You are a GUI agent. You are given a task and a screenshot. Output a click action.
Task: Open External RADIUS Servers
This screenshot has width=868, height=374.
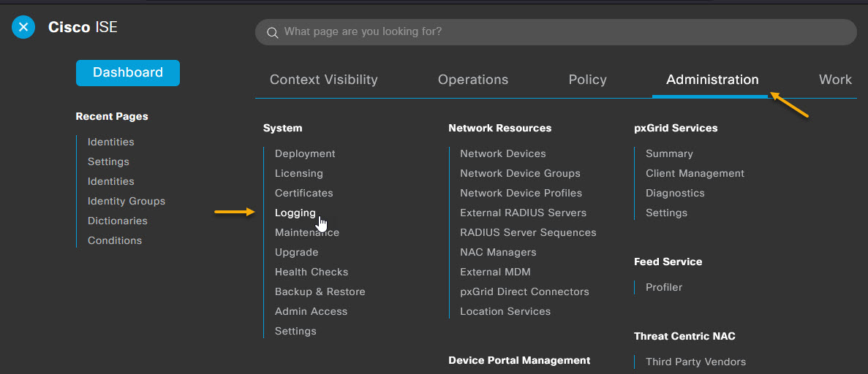(x=523, y=213)
